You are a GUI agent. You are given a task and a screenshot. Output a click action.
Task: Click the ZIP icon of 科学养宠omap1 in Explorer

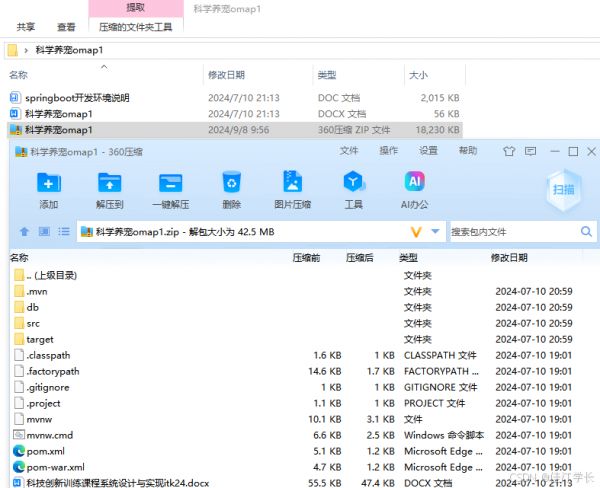click(x=15, y=130)
